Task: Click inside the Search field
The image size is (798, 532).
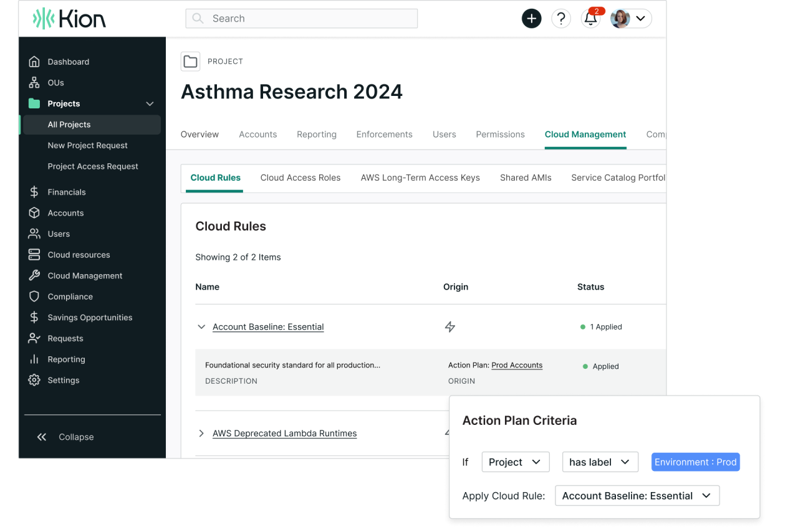Action: coord(301,18)
